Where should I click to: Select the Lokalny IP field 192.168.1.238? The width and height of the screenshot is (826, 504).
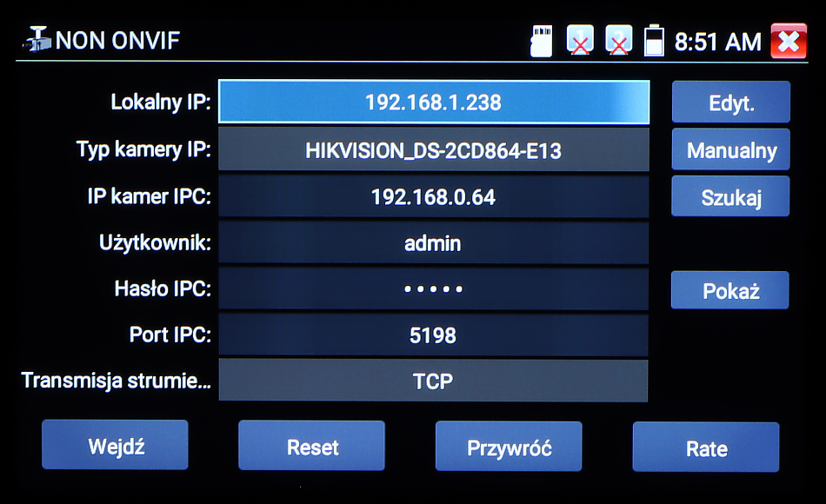pos(433,103)
